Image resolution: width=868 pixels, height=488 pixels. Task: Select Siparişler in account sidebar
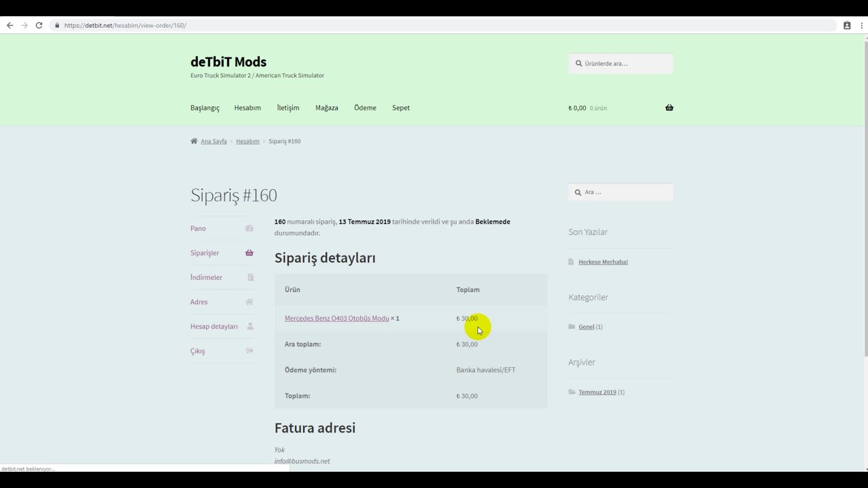pyautogui.click(x=205, y=253)
